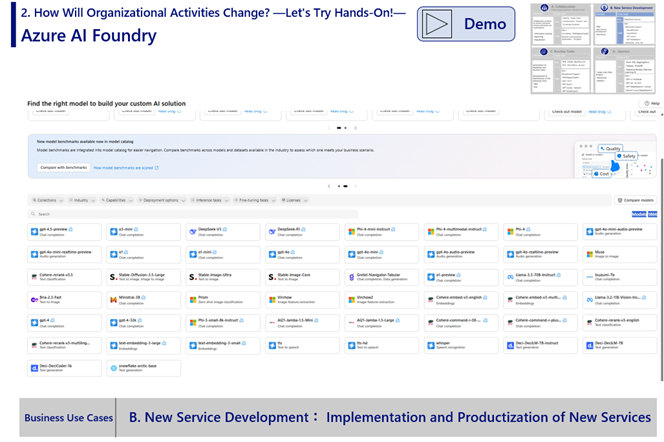The image size is (664, 442).
Task: Go to previous slide of the benchmarks banner
Action: pos(329,186)
